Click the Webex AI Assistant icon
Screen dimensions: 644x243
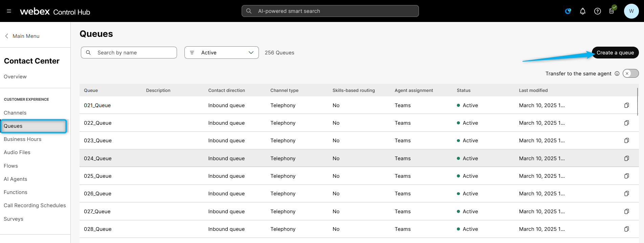coord(568,11)
